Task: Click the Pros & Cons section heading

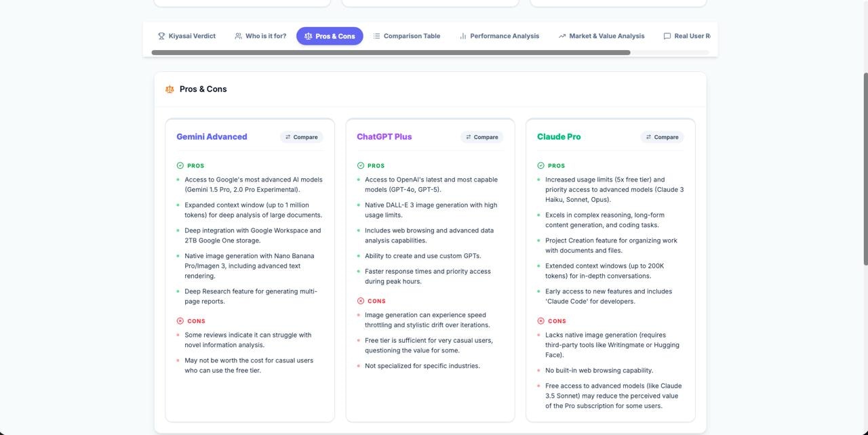Action: 203,89
